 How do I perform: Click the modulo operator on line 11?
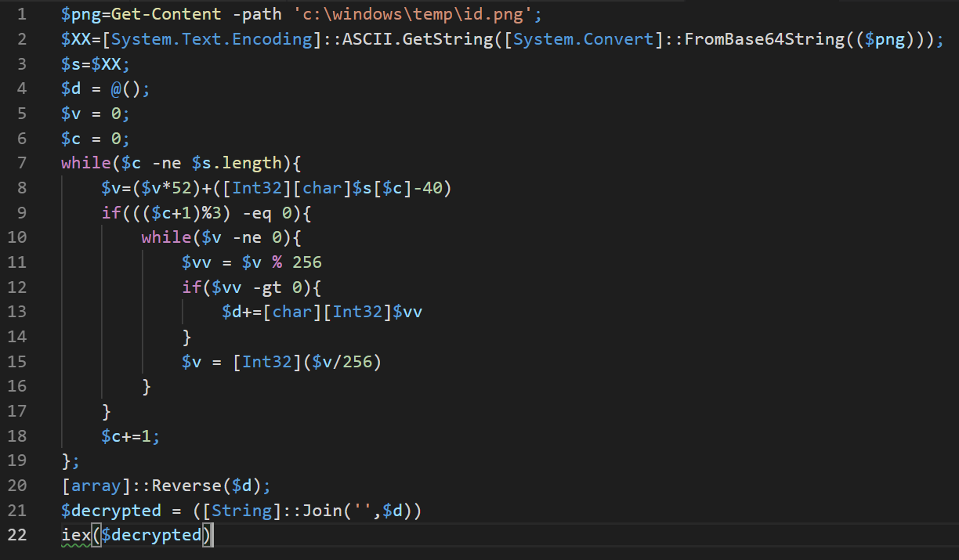276,262
